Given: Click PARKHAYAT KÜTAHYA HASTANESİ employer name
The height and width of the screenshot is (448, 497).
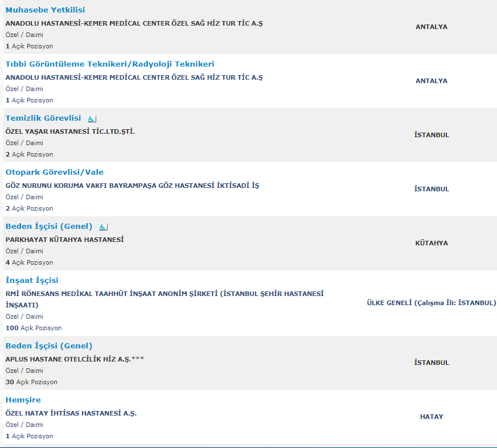Looking at the screenshot, I should click(64, 240).
